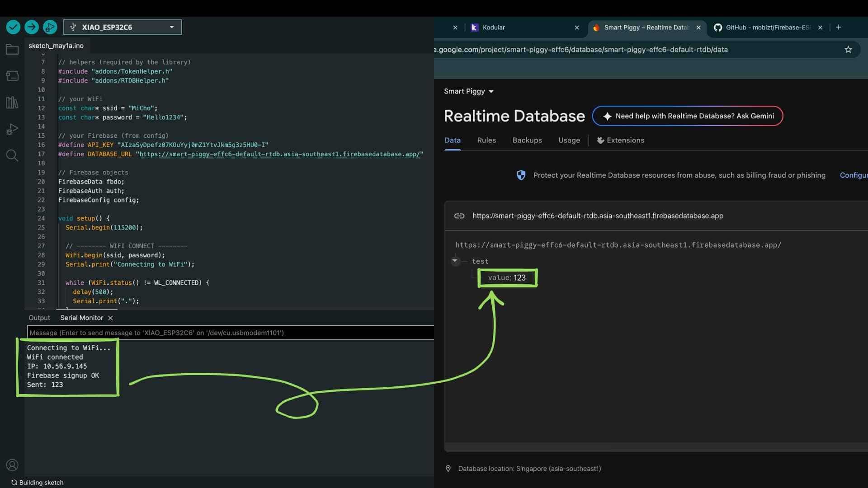Click the Ask Gemini help button
This screenshot has width=868, height=488.
(x=688, y=116)
